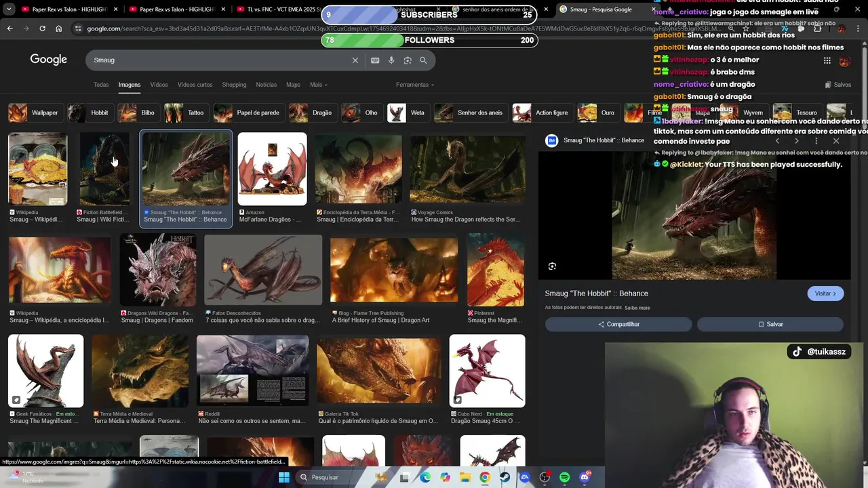Screen dimensions: 868x488
Task: Open Windows Start menu
Action: tap(284, 477)
